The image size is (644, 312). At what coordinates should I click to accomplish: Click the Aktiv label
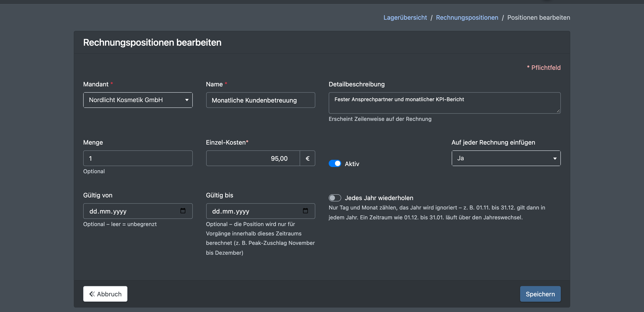(x=352, y=164)
